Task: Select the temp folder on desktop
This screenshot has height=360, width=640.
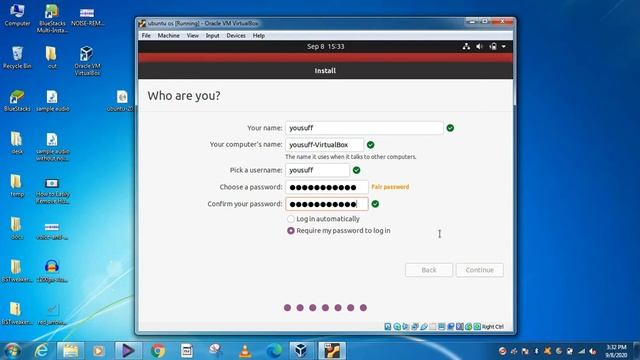Action: 17,186
